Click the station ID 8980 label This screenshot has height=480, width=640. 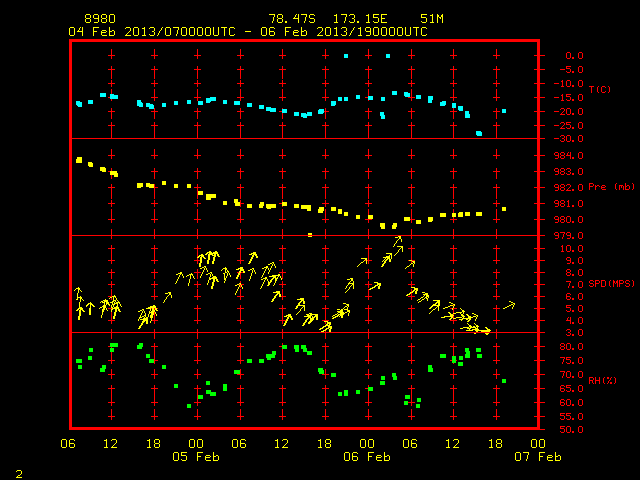point(100,19)
